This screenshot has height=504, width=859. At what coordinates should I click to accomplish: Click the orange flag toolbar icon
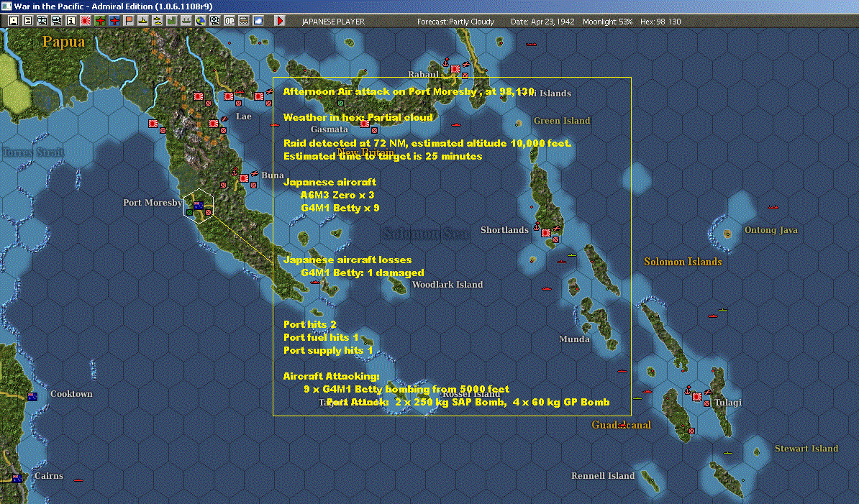tap(128, 21)
